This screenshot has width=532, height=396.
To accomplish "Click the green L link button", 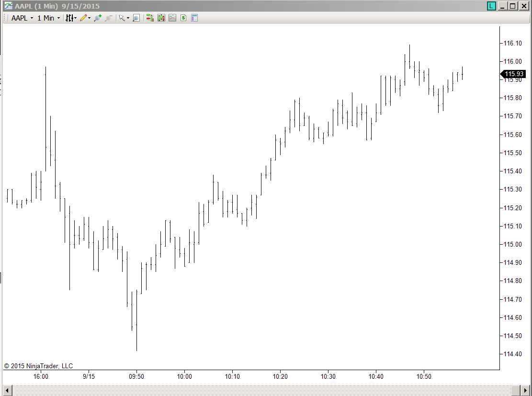I will click(x=491, y=6).
